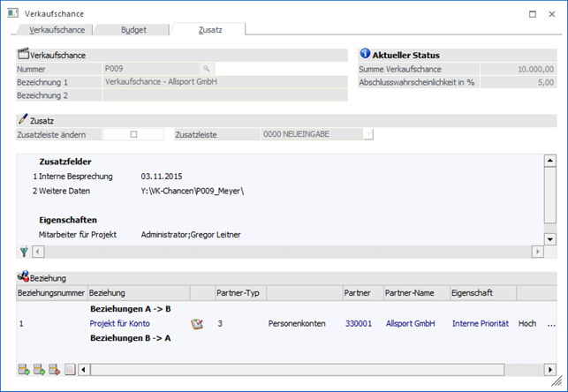The width and height of the screenshot is (568, 392).
Task: Open the Projekt für Konto link
Action: [120, 324]
